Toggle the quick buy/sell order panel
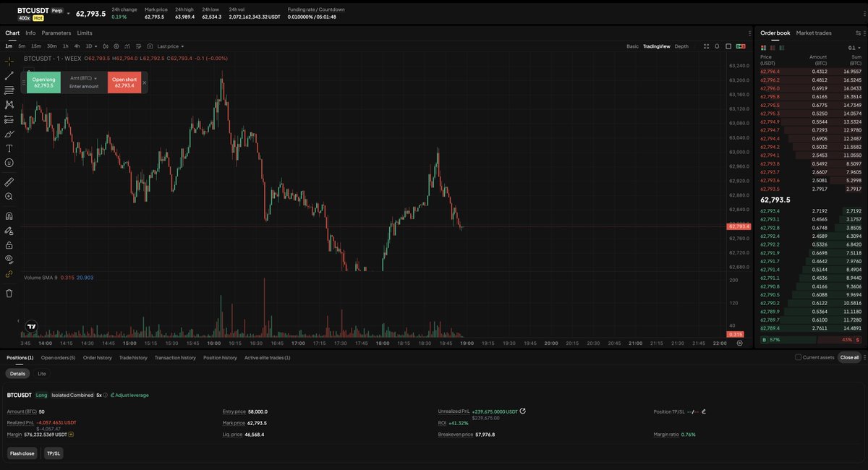Image resolution: width=868 pixels, height=470 pixels. tap(740, 46)
